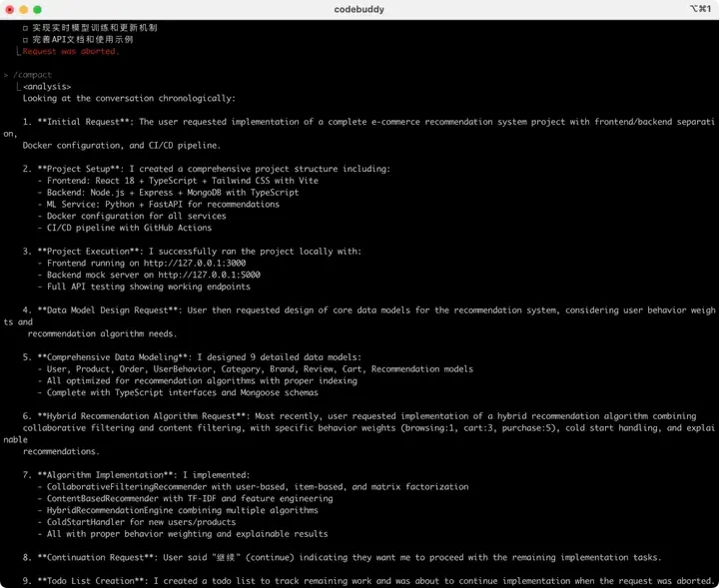The image size is (719, 588).
Task: Click 'collaborative filtering and content filtering' line
Action: click(x=368, y=428)
